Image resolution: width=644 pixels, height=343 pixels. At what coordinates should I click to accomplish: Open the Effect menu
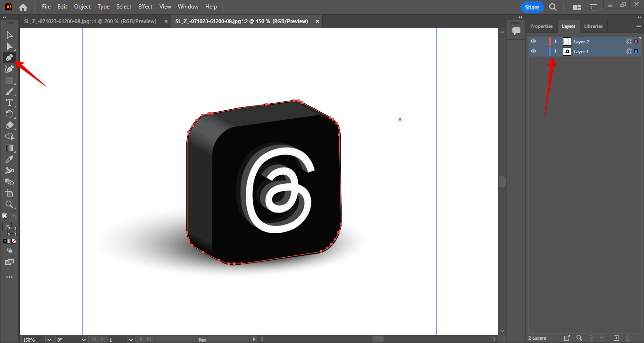pyautogui.click(x=145, y=7)
